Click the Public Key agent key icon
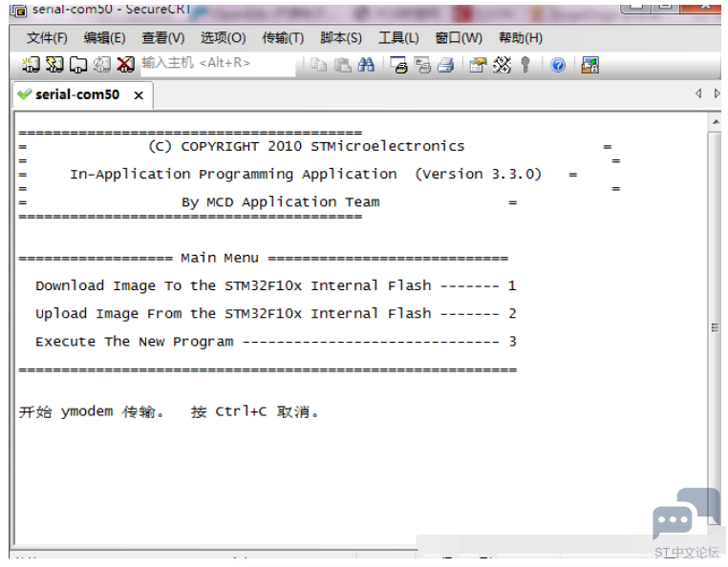 pyautogui.click(x=525, y=65)
